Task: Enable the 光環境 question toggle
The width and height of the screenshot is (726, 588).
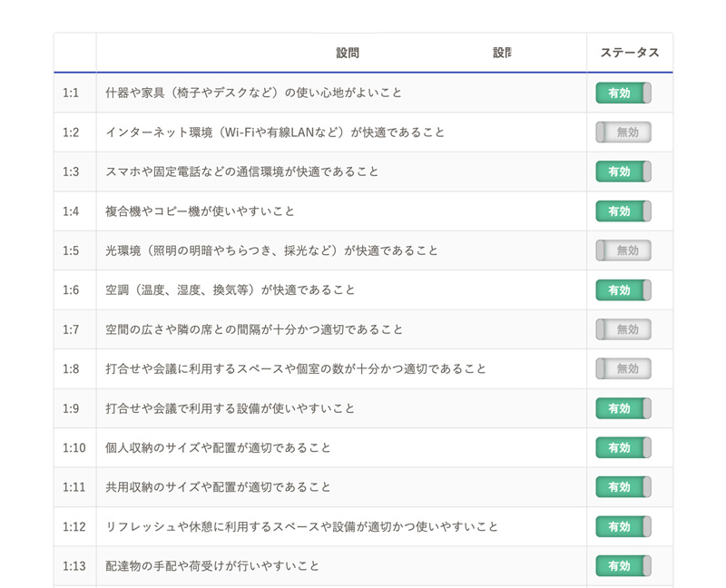Action: coord(623,250)
